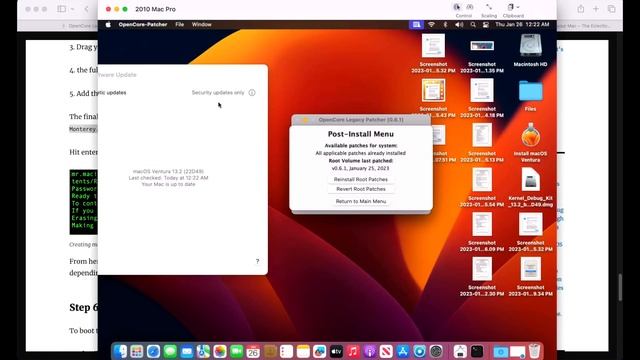Click the date and time in the menu bar
640x360 pixels.
522,24
